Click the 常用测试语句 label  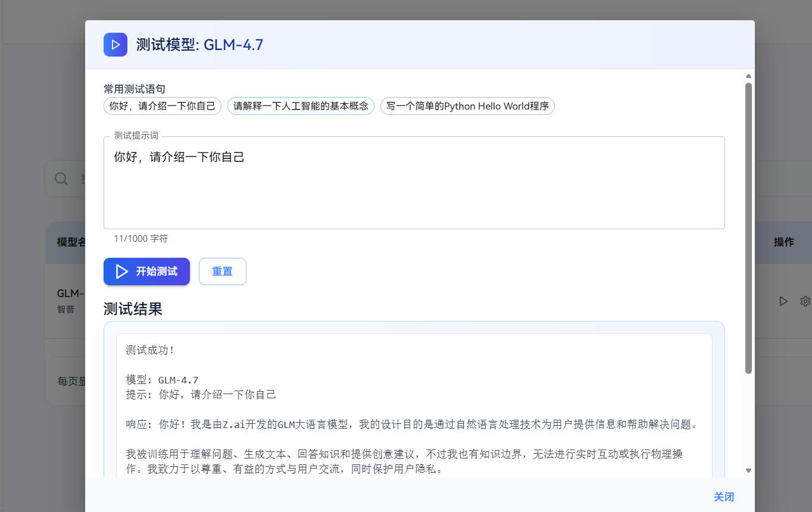[135, 89]
